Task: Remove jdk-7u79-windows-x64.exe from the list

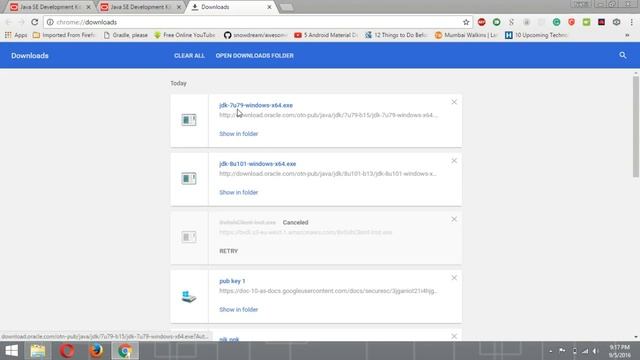Action: (x=454, y=102)
